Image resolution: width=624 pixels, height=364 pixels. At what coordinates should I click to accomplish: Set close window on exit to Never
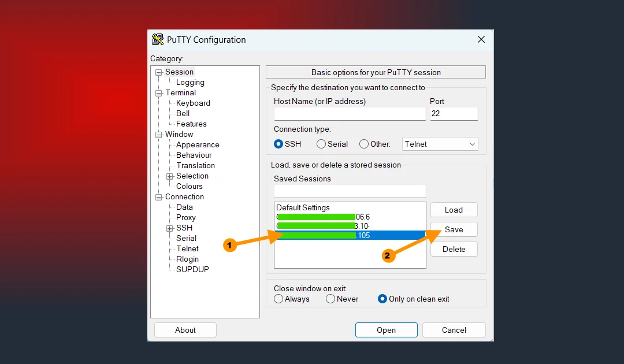tap(330, 299)
